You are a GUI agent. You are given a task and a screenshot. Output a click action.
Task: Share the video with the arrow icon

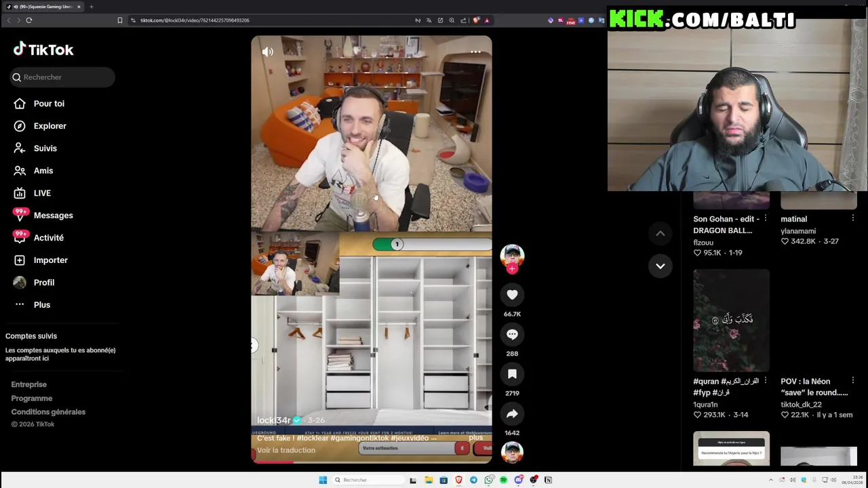click(x=512, y=413)
